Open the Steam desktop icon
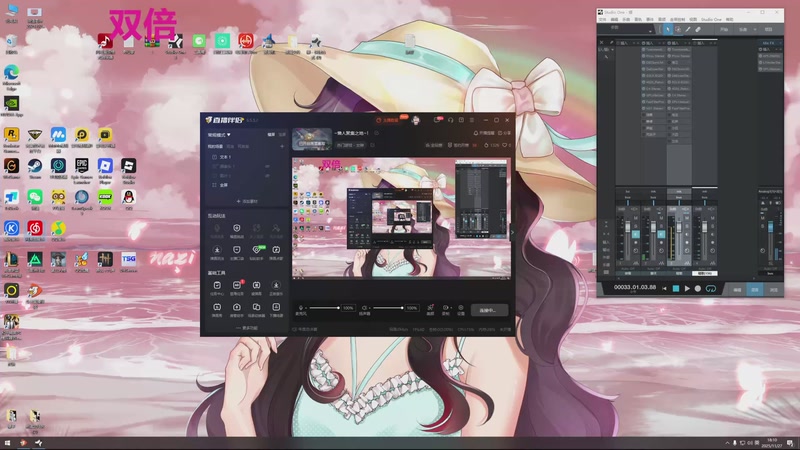Viewport: 800px width, 450px height. tap(35, 168)
